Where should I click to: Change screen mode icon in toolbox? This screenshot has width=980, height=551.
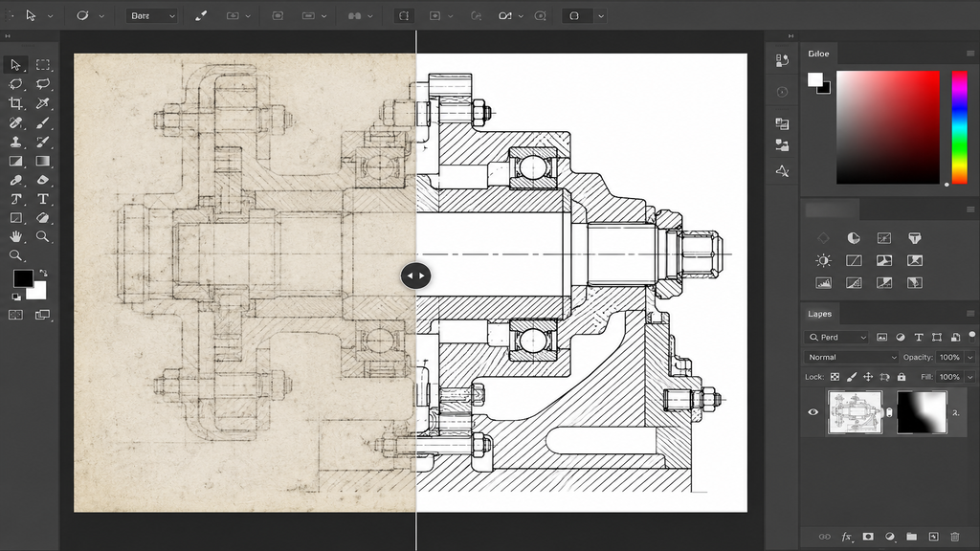pos(42,315)
